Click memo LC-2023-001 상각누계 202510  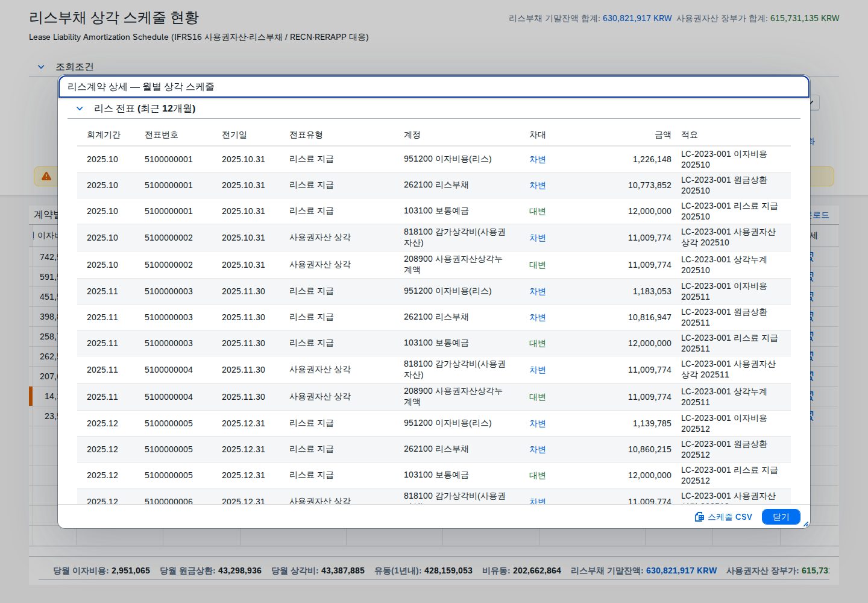point(724,265)
